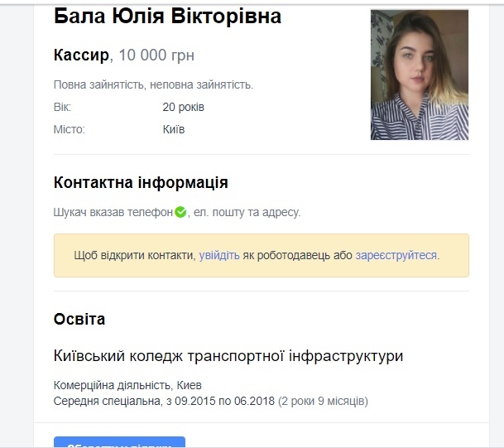This screenshot has width=504, height=448.
Task: Click the age value "20 років"
Action: point(184,107)
